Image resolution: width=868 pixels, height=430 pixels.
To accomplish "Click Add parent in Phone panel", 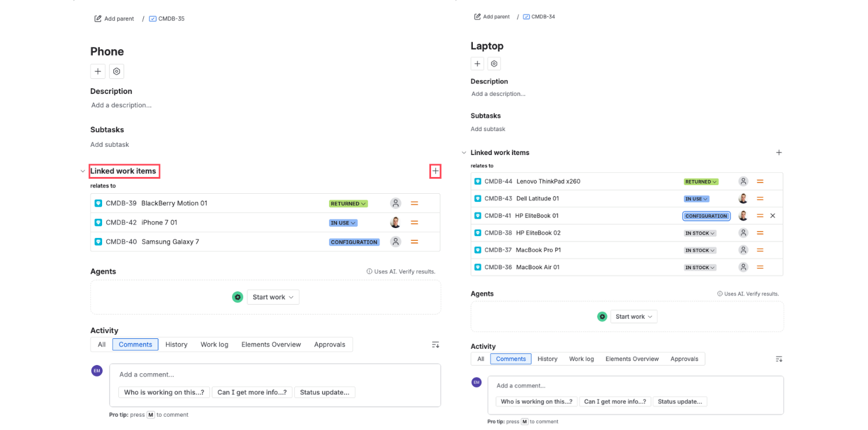I will [114, 19].
